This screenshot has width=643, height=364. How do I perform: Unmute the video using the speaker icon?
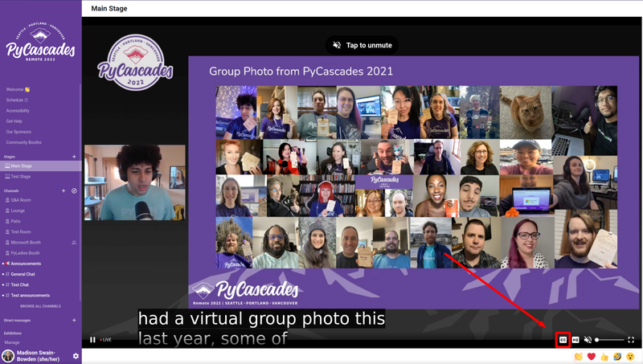pos(588,340)
